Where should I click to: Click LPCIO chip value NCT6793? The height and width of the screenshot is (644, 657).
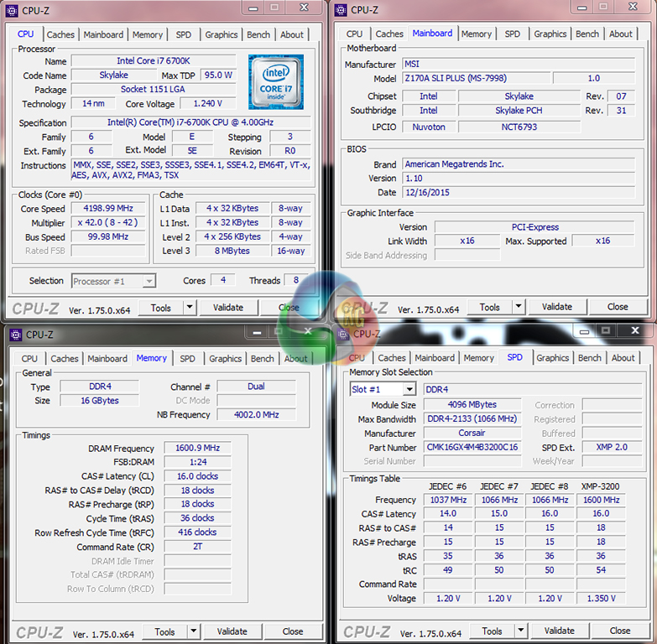click(x=519, y=127)
